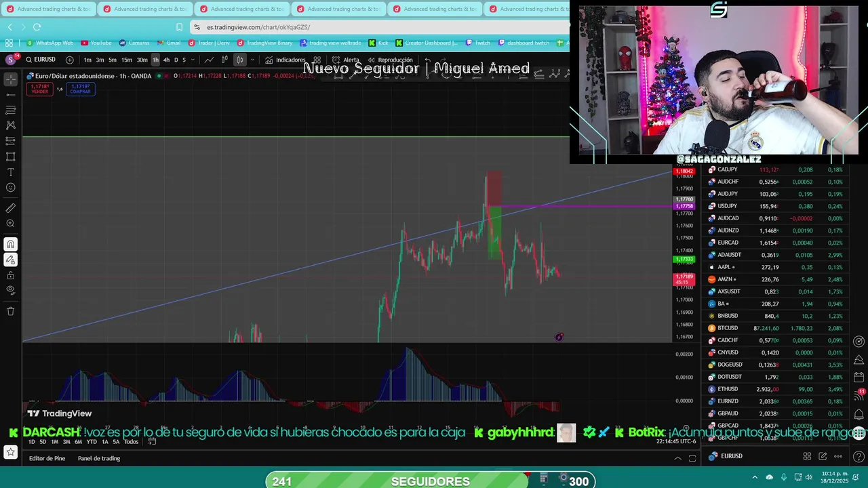Open the go-to-date calendar icon
868x488 pixels.
tap(152, 442)
